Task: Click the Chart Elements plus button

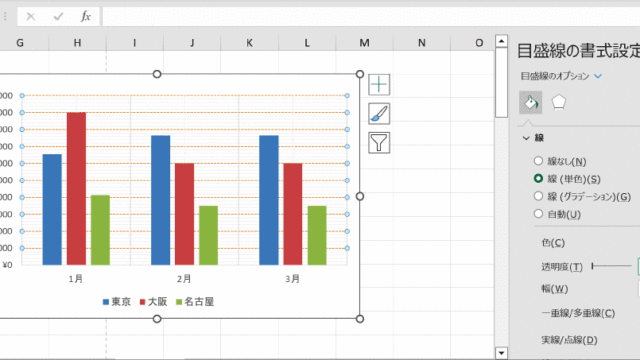Action: pos(379,84)
